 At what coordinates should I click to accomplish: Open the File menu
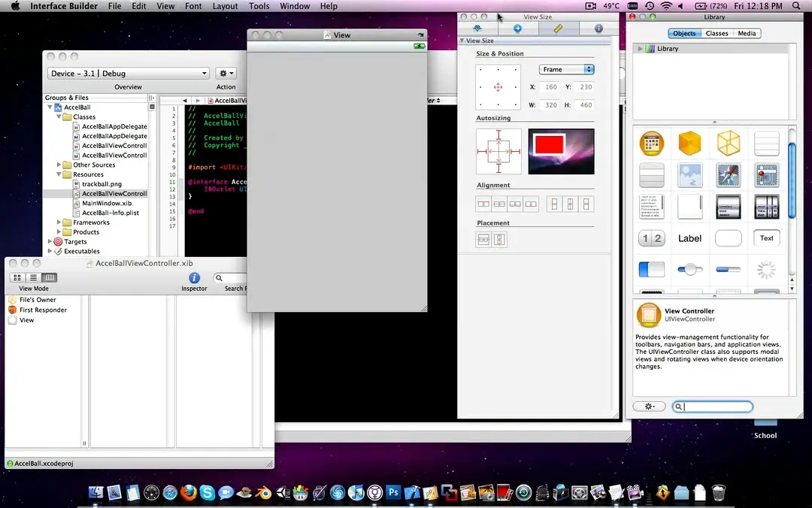[114, 6]
